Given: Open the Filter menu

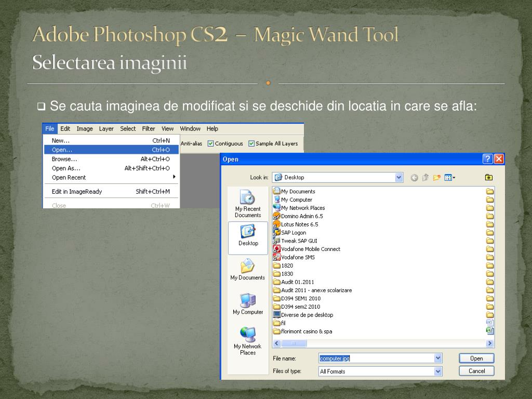Looking at the screenshot, I should click(149, 129).
